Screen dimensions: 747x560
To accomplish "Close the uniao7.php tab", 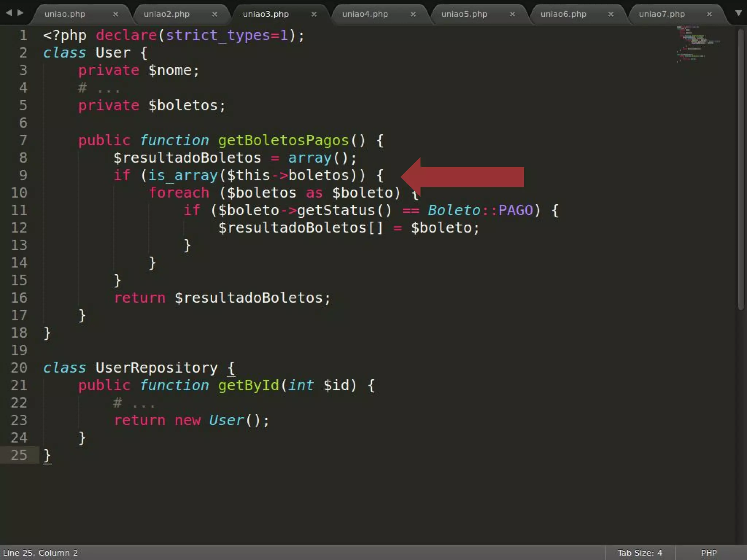I will pyautogui.click(x=709, y=14).
